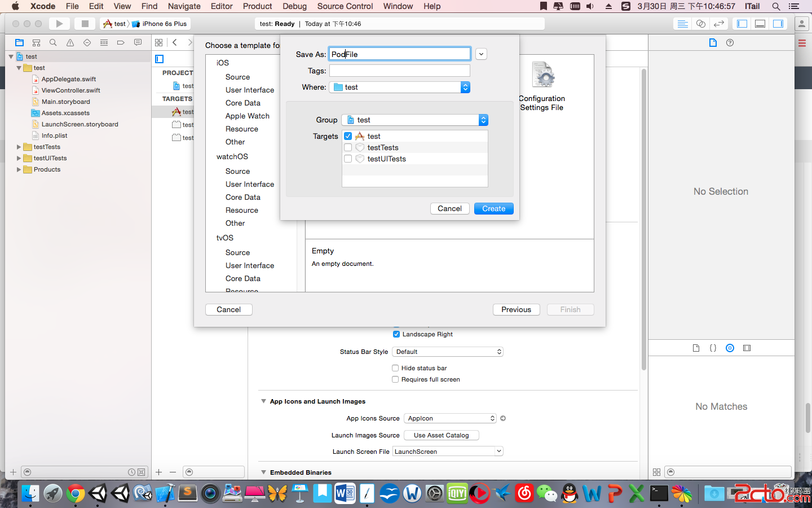Enable Requires full screen
812x508 pixels.
[x=395, y=379]
